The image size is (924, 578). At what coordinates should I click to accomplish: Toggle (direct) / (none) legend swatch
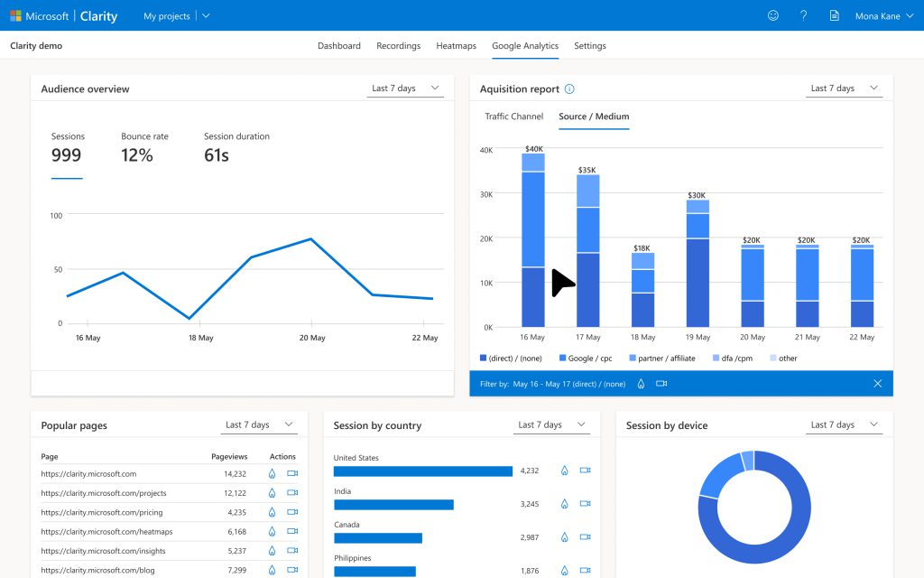(x=484, y=358)
